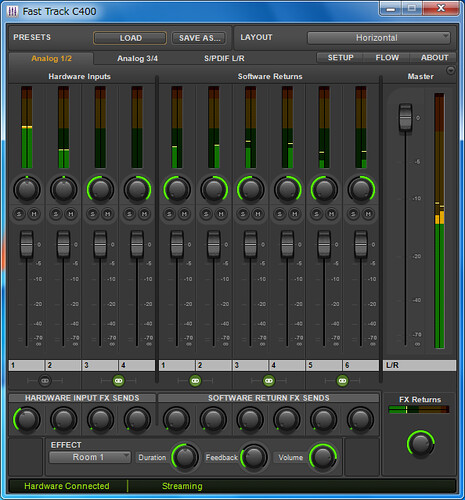
Task: Mute Hardware Input channel 1
Action: 34,214
